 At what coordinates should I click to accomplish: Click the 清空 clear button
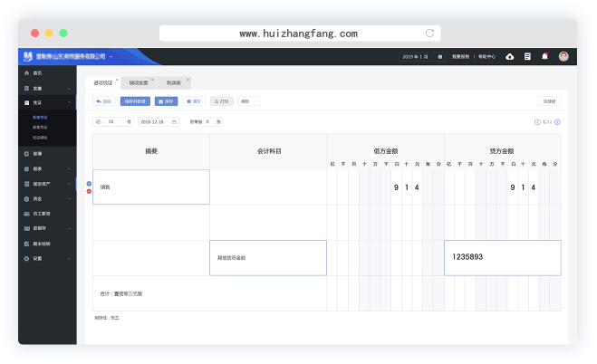pyautogui.click(x=194, y=101)
